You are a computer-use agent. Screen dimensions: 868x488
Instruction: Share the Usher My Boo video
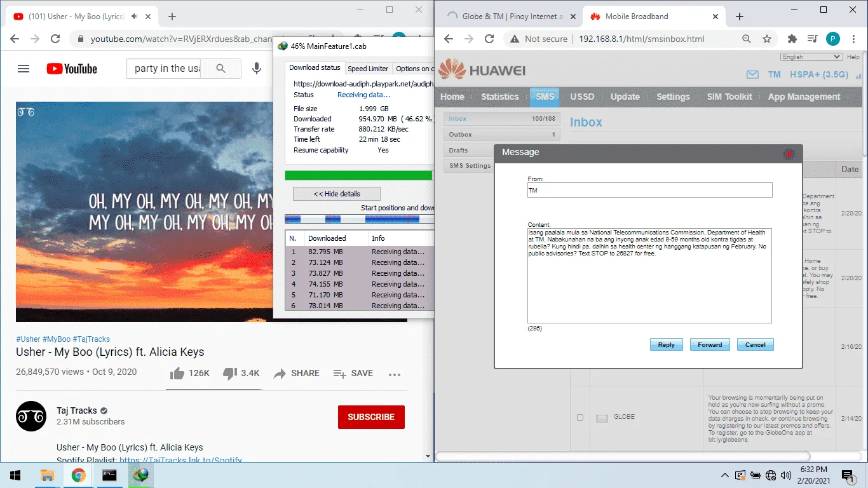(x=296, y=374)
